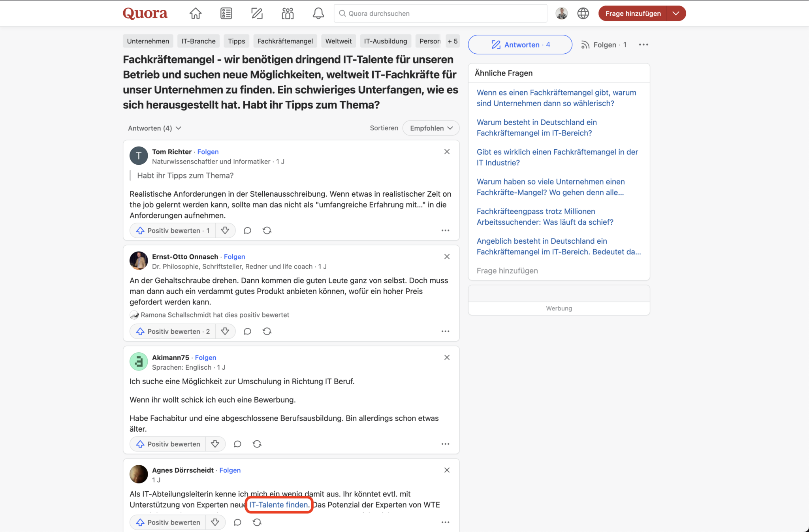
Task: Open the Spaces icon in the top navigation
Action: (287, 13)
